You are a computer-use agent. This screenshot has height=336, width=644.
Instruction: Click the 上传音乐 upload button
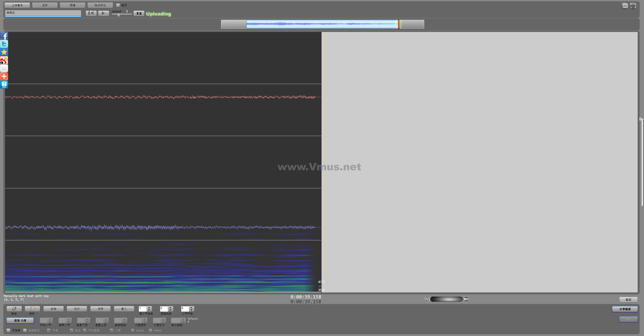(17, 5)
